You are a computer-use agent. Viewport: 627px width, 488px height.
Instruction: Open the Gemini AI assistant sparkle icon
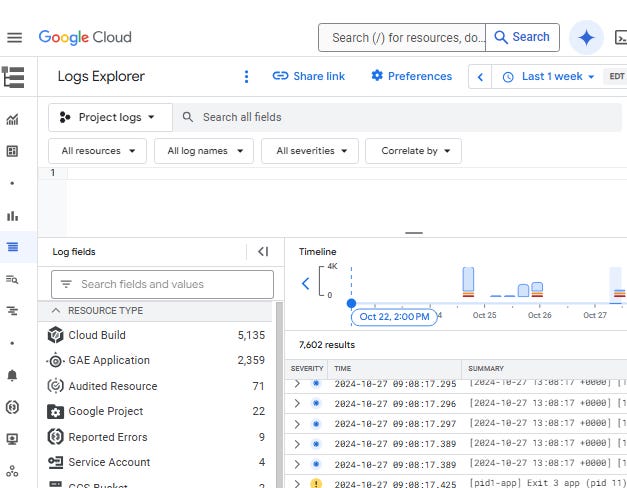(x=586, y=38)
